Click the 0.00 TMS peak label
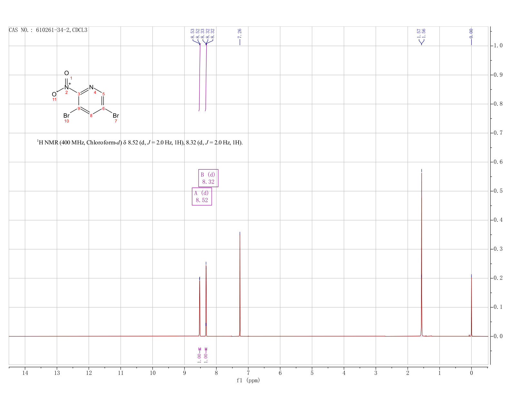 click(x=471, y=32)
